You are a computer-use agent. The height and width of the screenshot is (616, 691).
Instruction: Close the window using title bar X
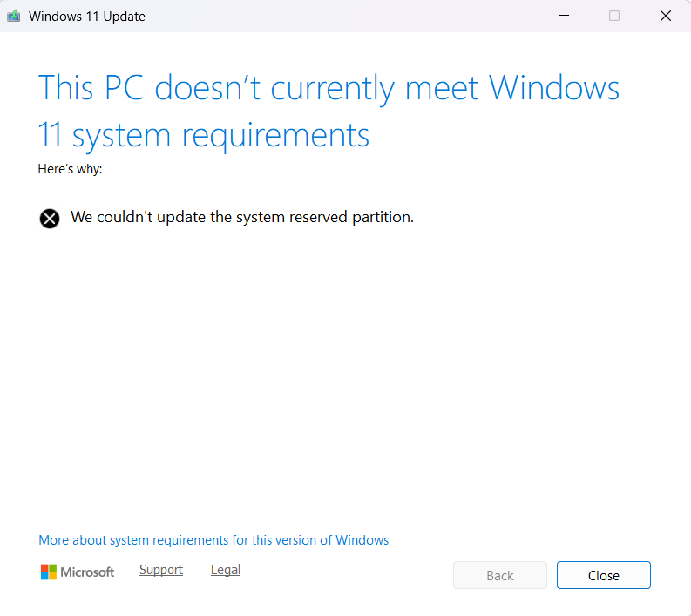tap(667, 16)
